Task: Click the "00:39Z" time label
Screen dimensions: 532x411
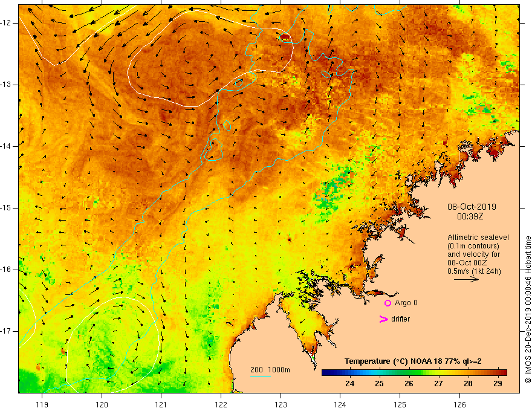Action: (x=470, y=216)
